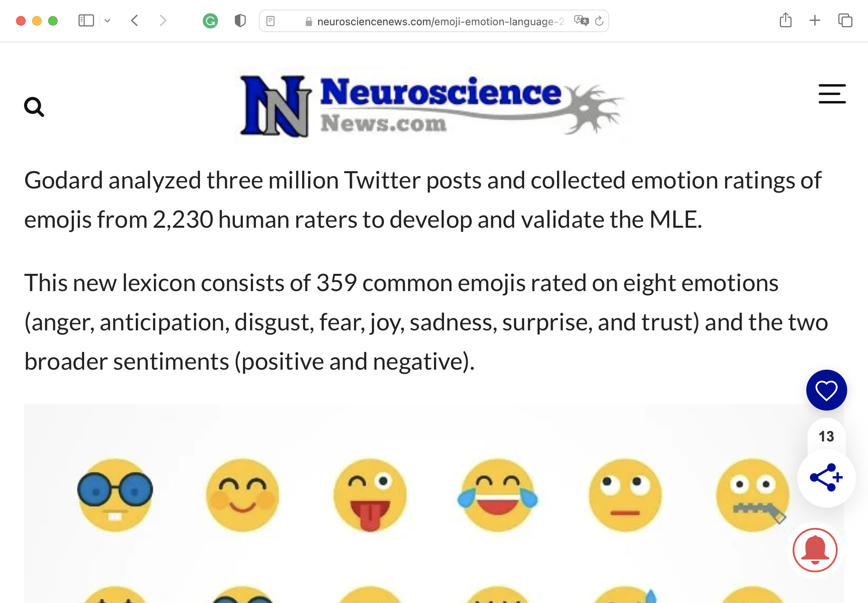Click the 13 likes counter
Image resolution: width=868 pixels, height=603 pixels.
[826, 436]
